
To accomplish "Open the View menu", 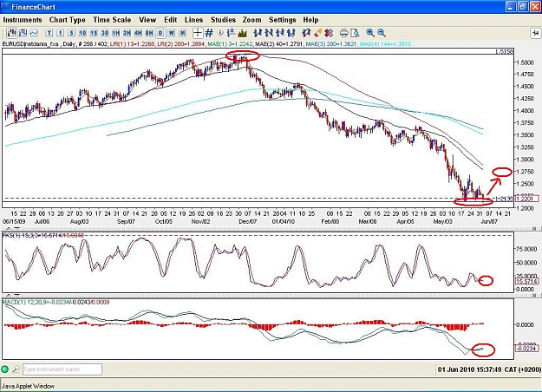I will pyautogui.click(x=147, y=20).
